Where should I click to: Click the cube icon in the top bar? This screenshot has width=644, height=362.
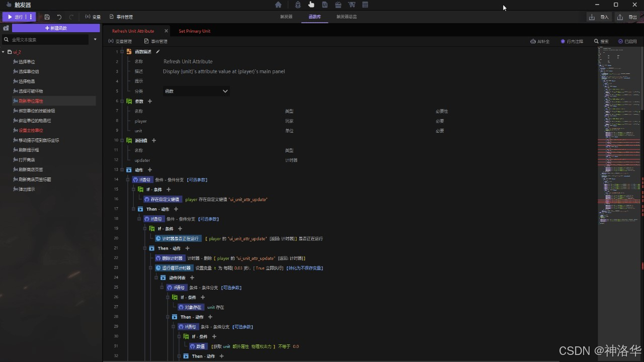(298, 5)
